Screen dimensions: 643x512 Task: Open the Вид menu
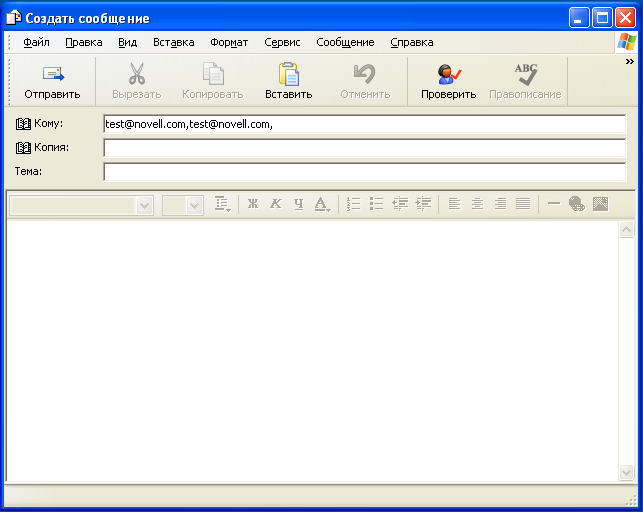[x=128, y=42]
